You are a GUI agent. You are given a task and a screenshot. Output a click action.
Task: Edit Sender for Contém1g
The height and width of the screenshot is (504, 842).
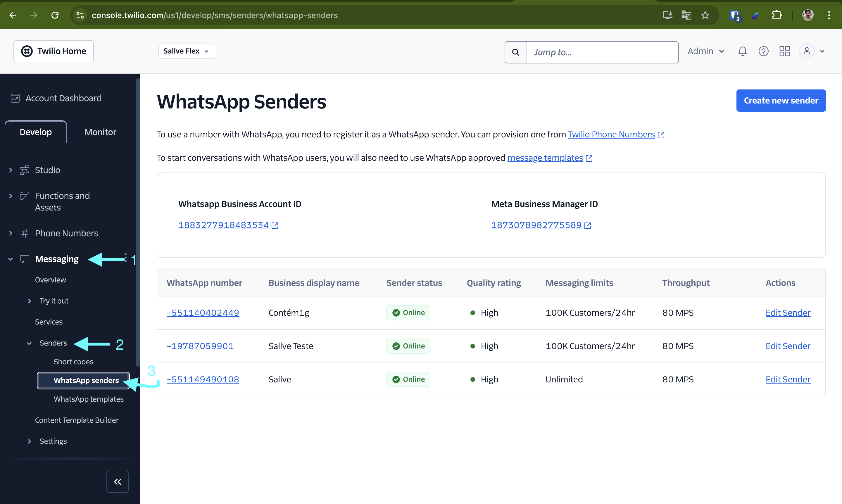pyautogui.click(x=788, y=313)
